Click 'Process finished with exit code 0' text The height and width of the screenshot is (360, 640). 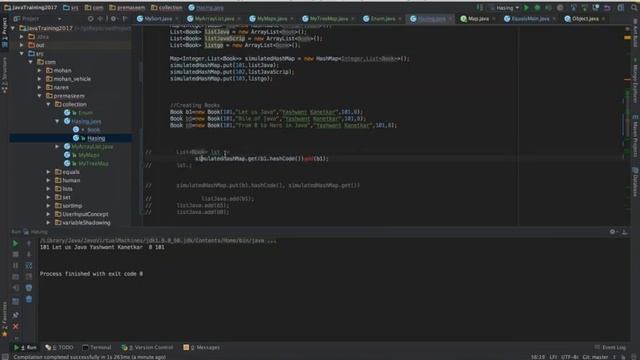(91, 274)
